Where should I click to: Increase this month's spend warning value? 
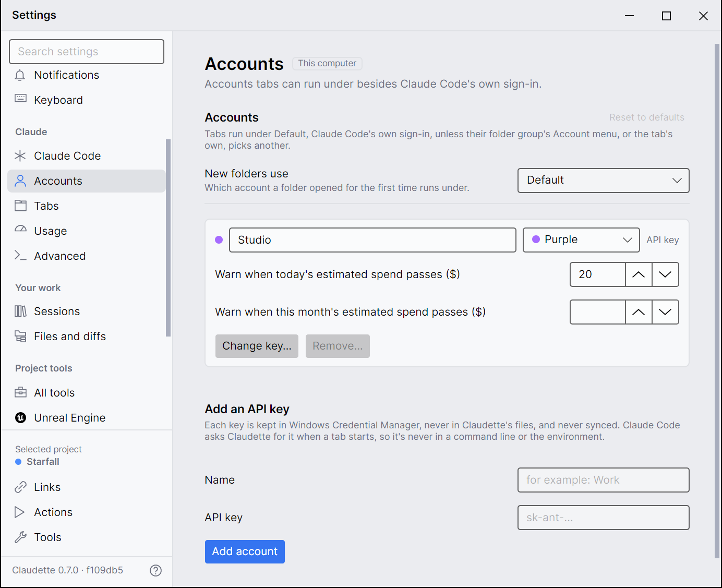coord(639,312)
